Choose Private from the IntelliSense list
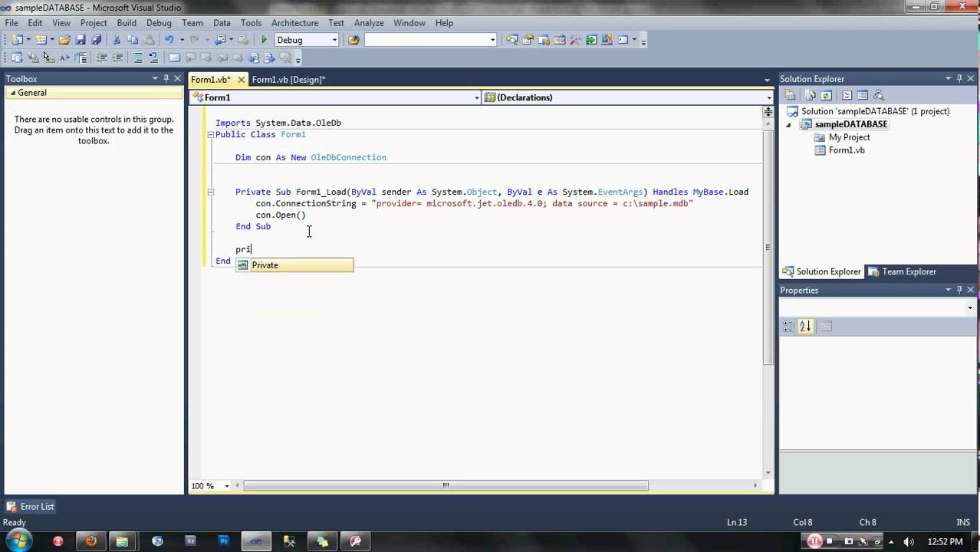The height and width of the screenshot is (552, 980). coord(294,265)
